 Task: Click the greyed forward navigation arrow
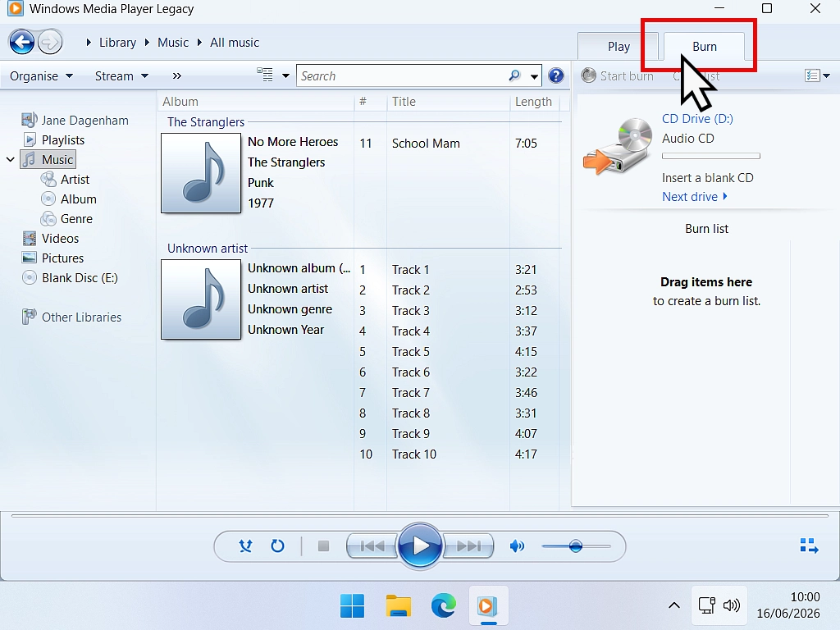pos(50,43)
